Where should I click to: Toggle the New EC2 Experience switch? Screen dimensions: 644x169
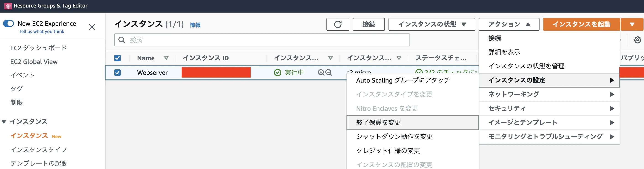(8, 23)
